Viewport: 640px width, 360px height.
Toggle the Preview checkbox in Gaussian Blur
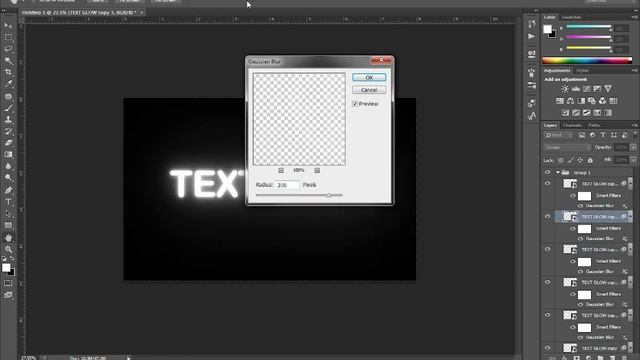[x=355, y=104]
